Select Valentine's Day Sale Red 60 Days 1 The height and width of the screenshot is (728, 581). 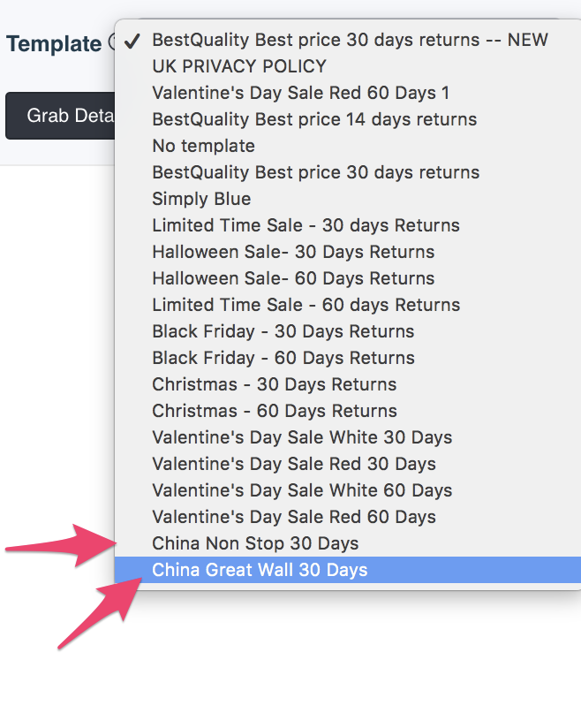348,93
